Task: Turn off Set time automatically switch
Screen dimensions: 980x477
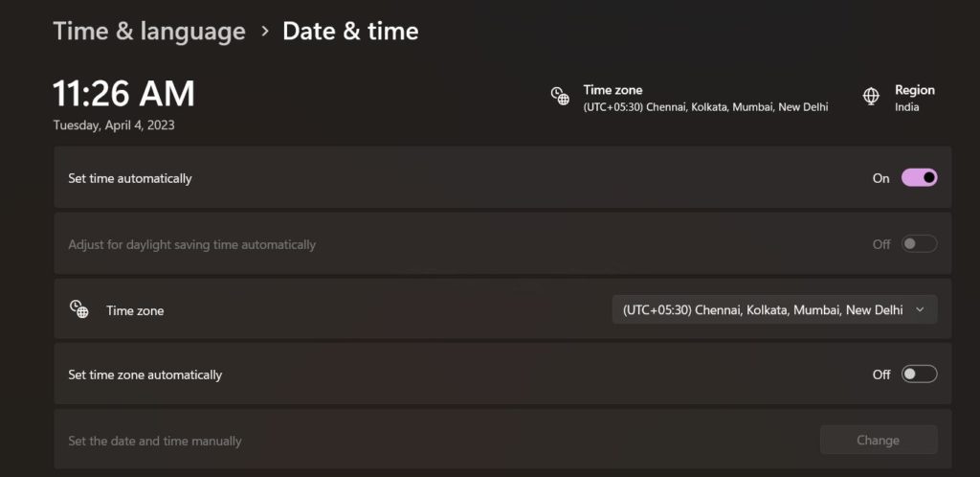Action: click(919, 177)
